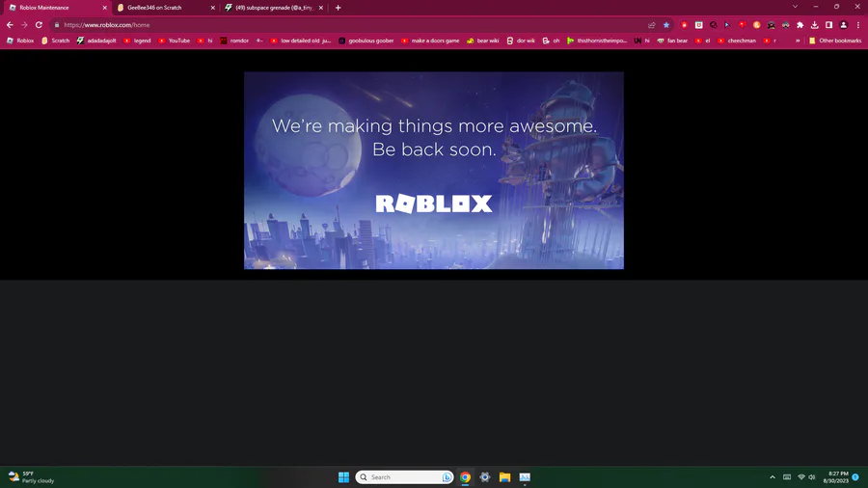Viewport: 868px width, 488px height.
Task: Open a new tab with plus button
Action: 338,8
